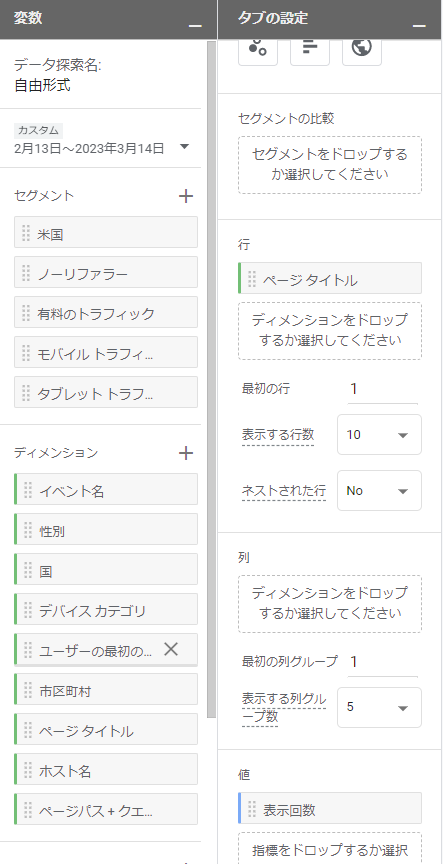Viewport: 443px width, 865px height.
Task: Open ネストされた行 dropdown showing No
Action: tap(380, 490)
